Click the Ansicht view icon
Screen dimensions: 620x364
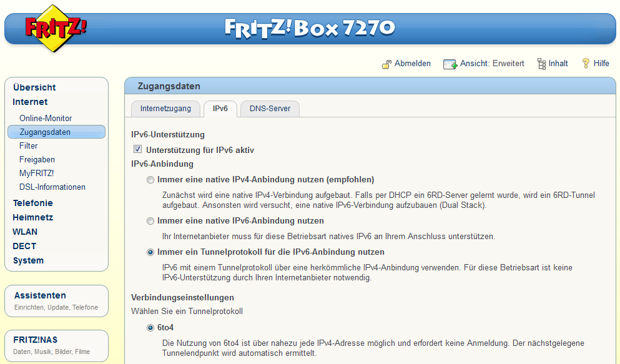450,64
